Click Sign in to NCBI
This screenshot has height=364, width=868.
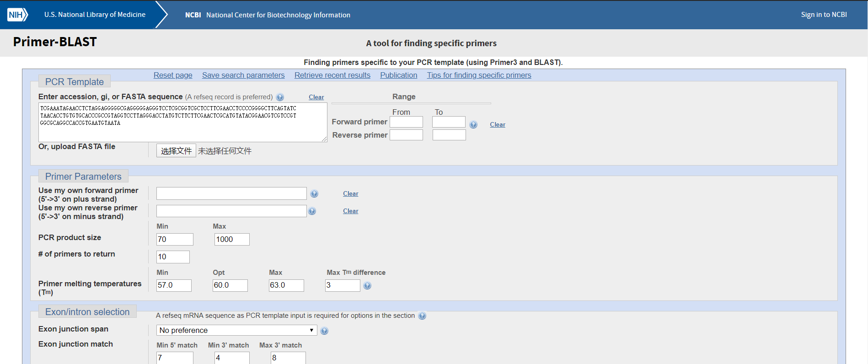pos(824,15)
